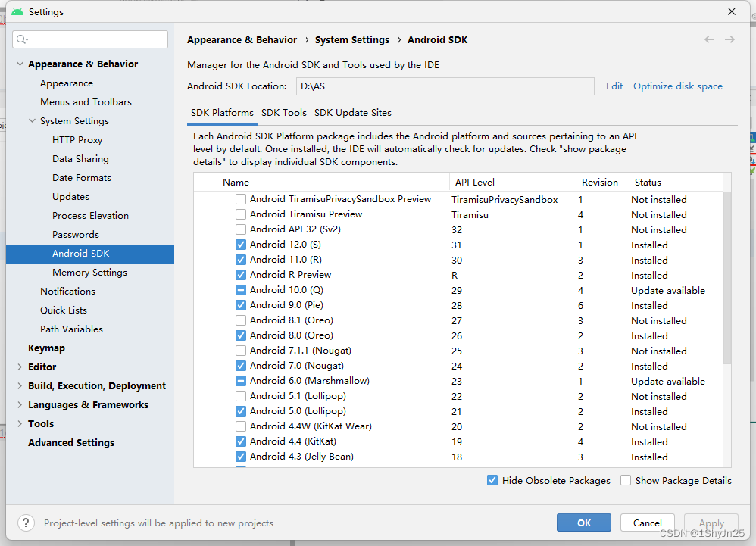Uncheck Android 12.0 (S)
This screenshot has height=546, width=756.
(241, 245)
